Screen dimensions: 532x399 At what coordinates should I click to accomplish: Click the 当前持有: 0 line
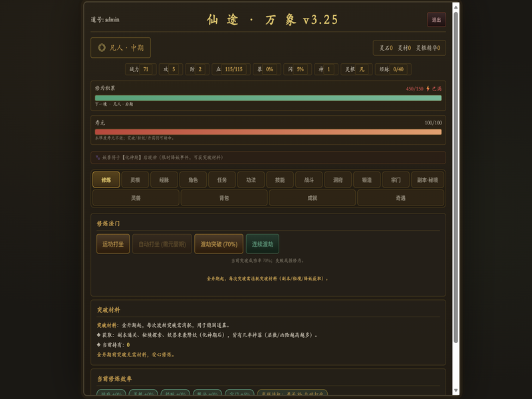point(113,344)
